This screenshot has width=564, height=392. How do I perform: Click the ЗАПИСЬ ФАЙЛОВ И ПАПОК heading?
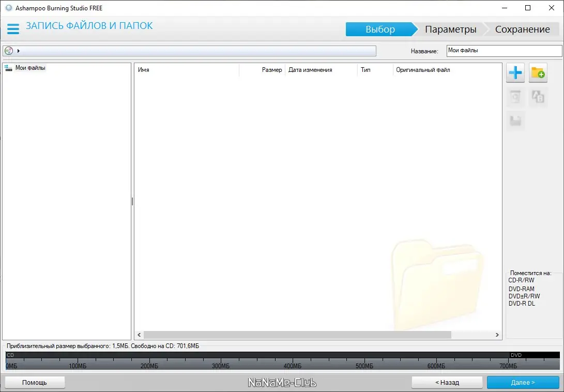click(x=89, y=25)
